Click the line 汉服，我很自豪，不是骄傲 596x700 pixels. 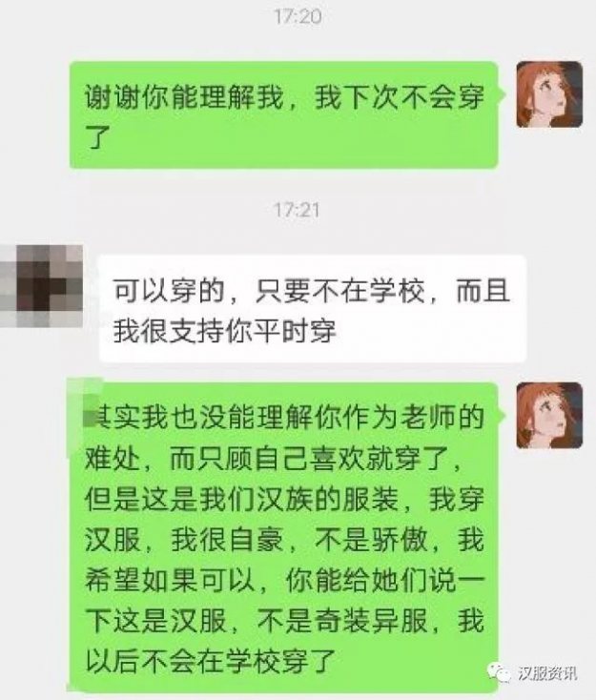click(257, 540)
